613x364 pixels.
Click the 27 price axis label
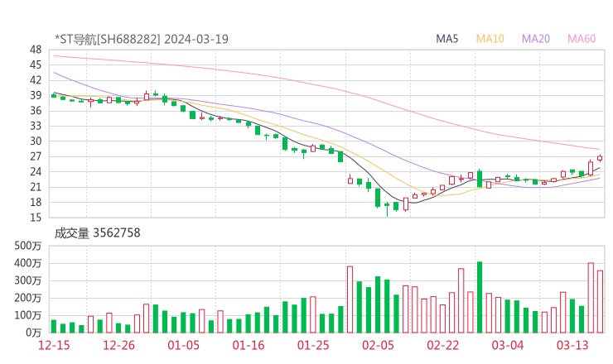click(36, 156)
